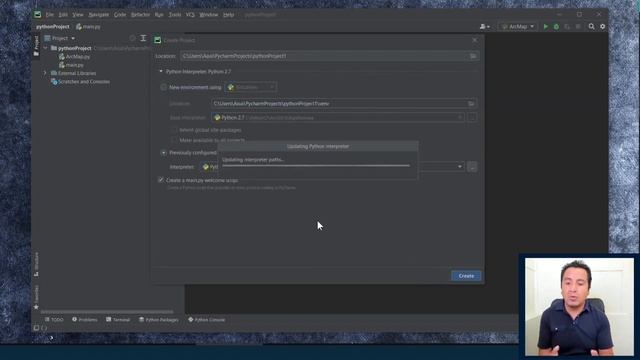Start debugging with the green bug icon
The width and height of the screenshot is (640, 360).
pyautogui.click(x=556, y=27)
